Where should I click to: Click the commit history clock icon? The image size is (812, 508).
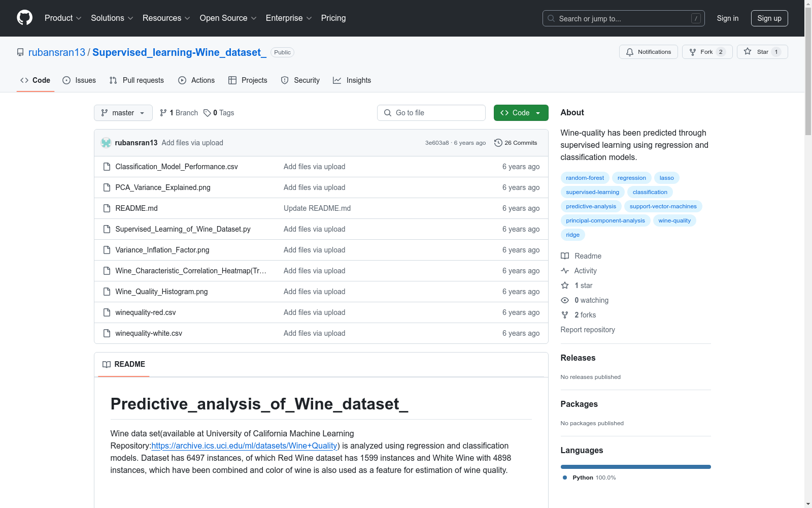[x=498, y=143]
